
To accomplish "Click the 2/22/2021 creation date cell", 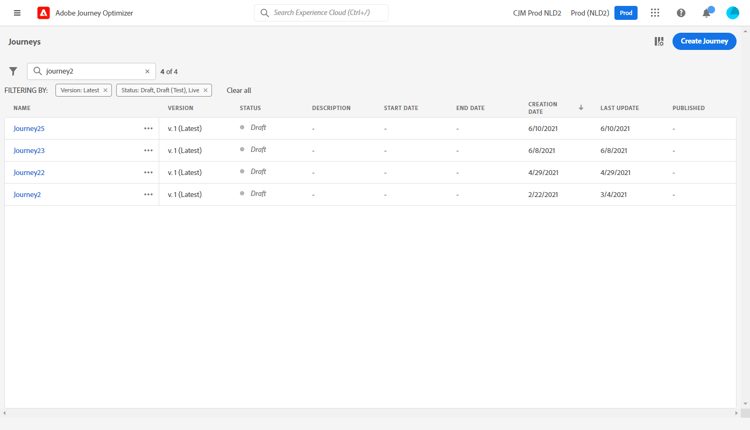I will tap(543, 194).
